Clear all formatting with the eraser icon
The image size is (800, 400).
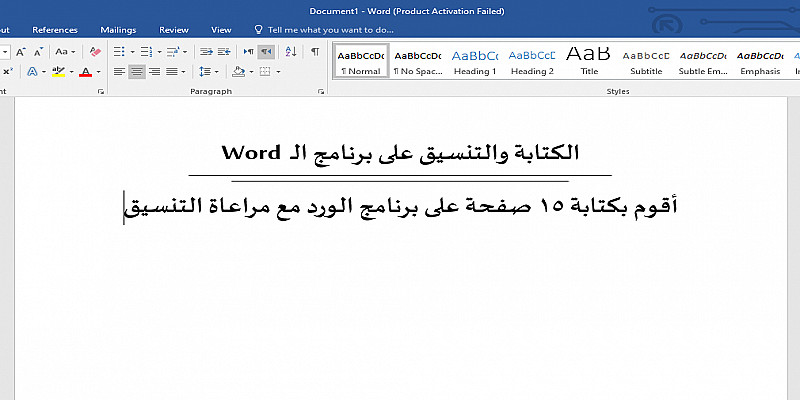point(95,52)
